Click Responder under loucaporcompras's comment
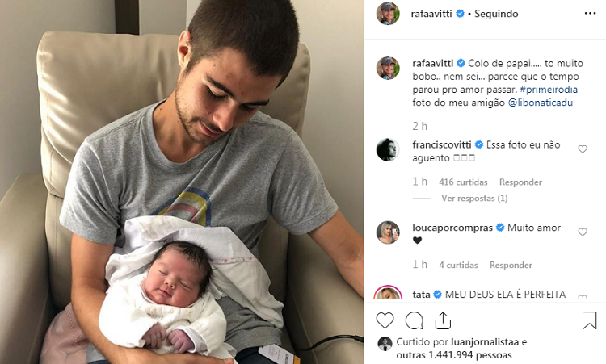Screen dimensions: 606x364 click(511, 266)
